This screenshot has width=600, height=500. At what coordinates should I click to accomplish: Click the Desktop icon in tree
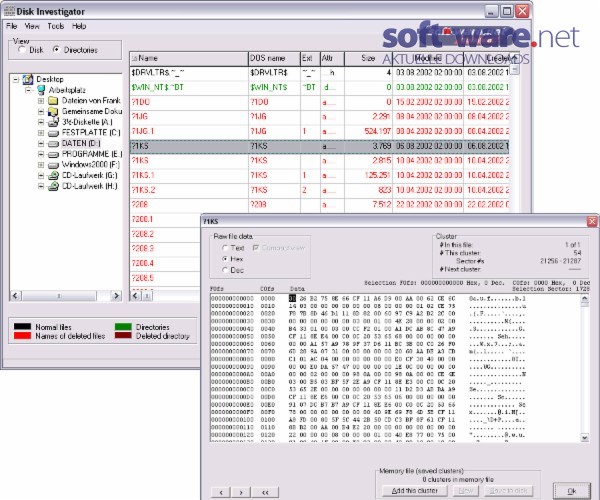(x=28, y=80)
